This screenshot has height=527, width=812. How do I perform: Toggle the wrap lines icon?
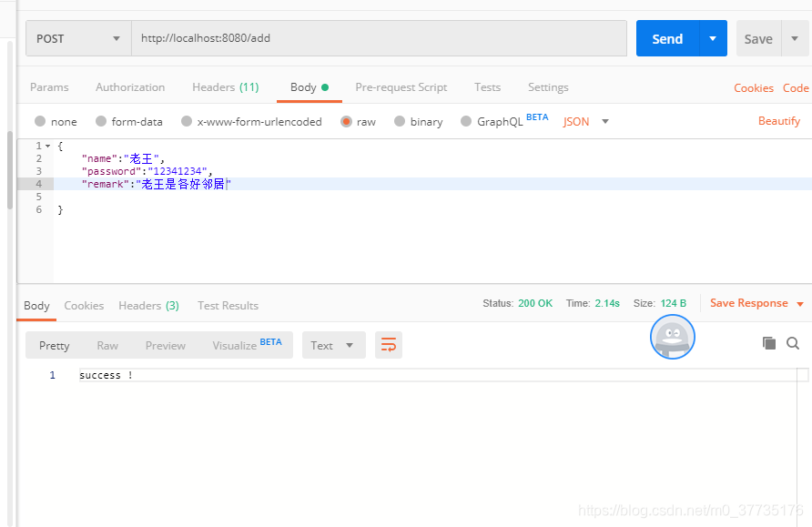(x=389, y=345)
